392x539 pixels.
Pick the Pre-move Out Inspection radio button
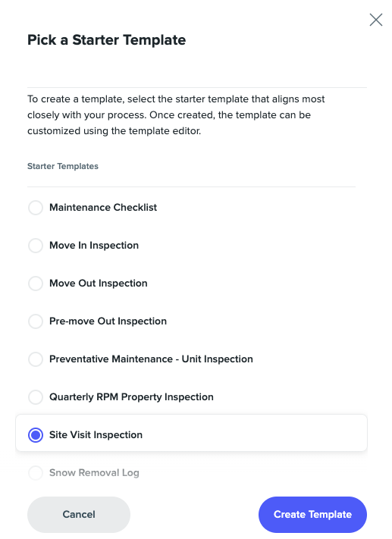pyautogui.click(x=36, y=321)
